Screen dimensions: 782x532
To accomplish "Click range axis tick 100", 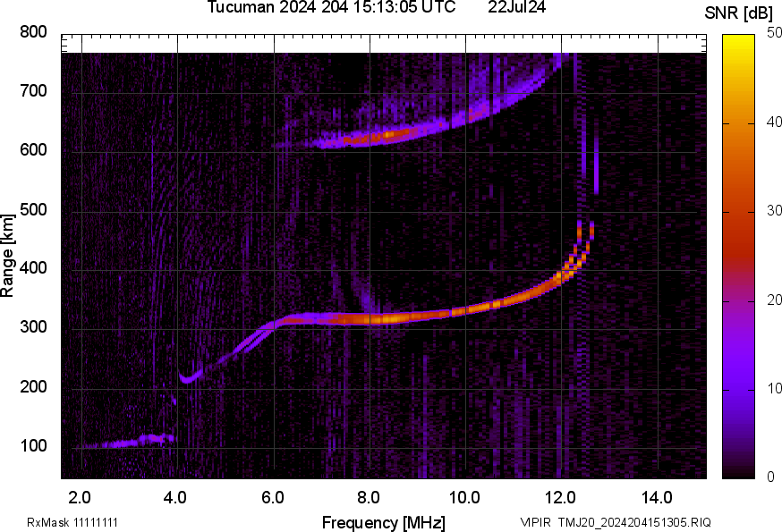I will [33, 445].
